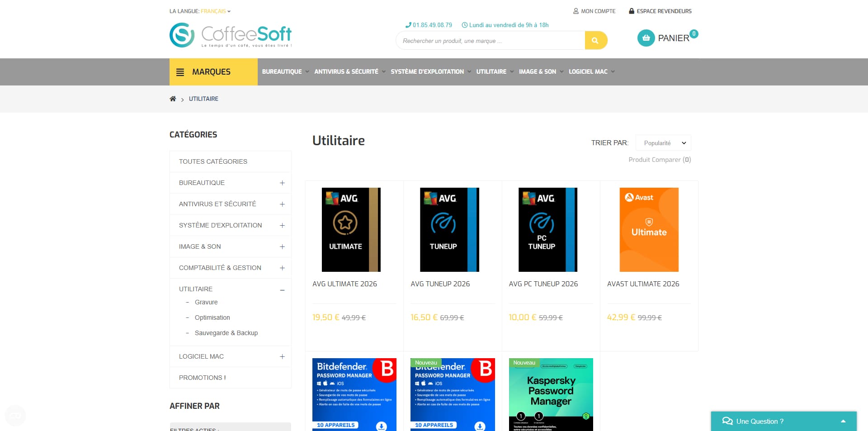Expand Antivirus et Sécurité category
This screenshot has width=868, height=431.
[282, 204]
